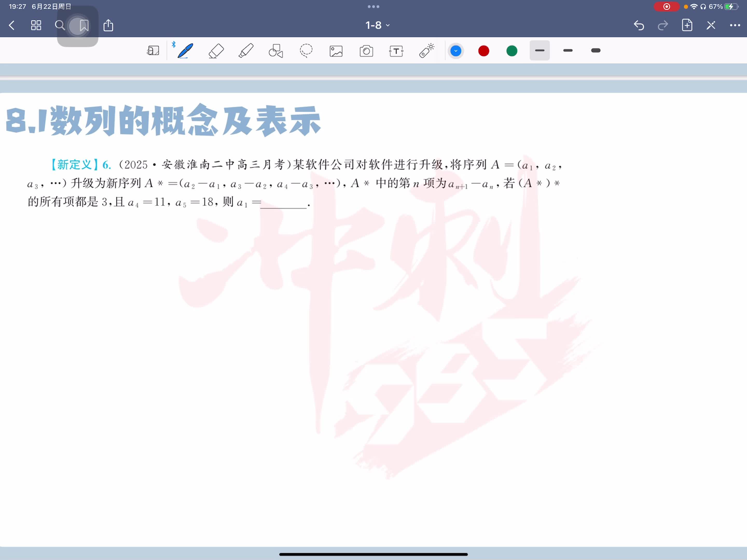Expand the 1-8 document title dropdown

[377, 25]
